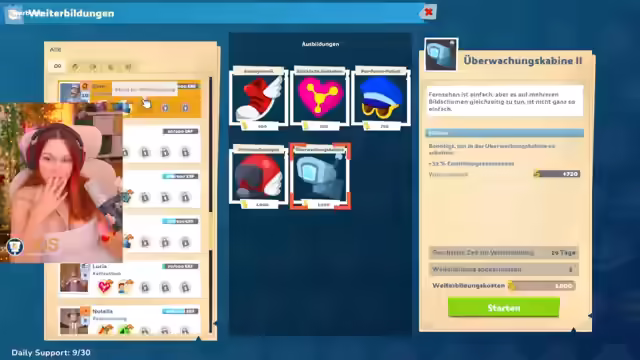The height and width of the screenshot is (360, 640).
Task: Click the last locked slot in the second employee row
Action: point(185,152)
